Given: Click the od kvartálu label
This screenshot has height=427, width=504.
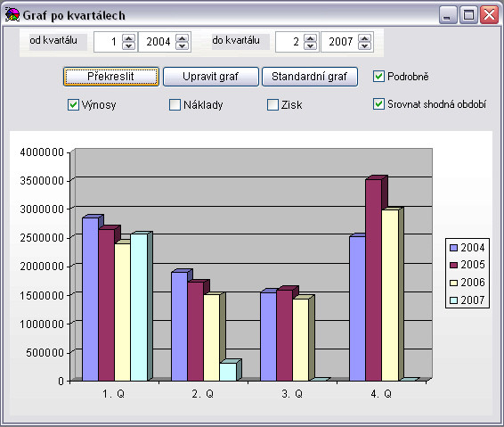Looking at the screenshot, I should (53, 40).
